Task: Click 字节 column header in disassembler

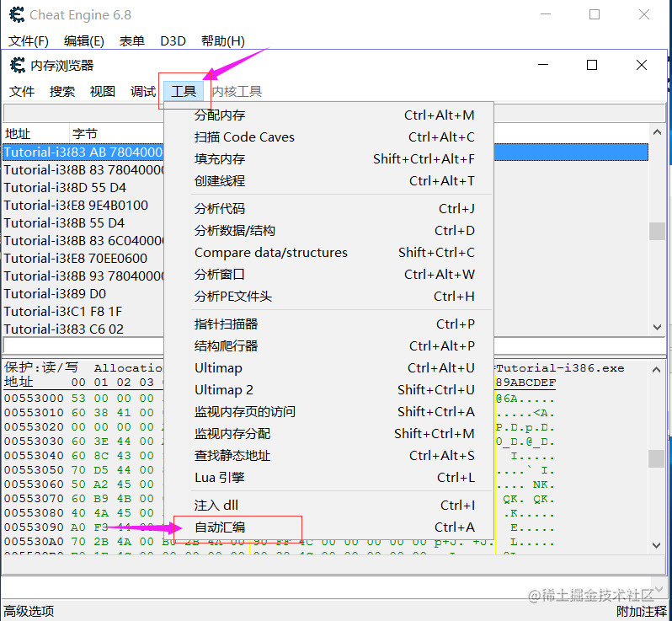Action: pyautogui.click(x=116, y=134)
